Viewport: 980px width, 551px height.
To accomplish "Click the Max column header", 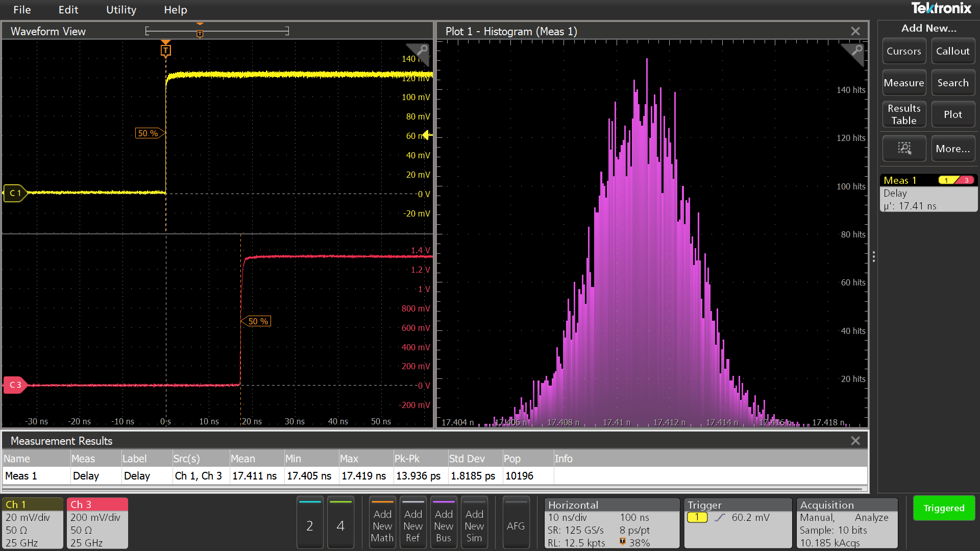I will pyautogui.click(x=365, y=459).
